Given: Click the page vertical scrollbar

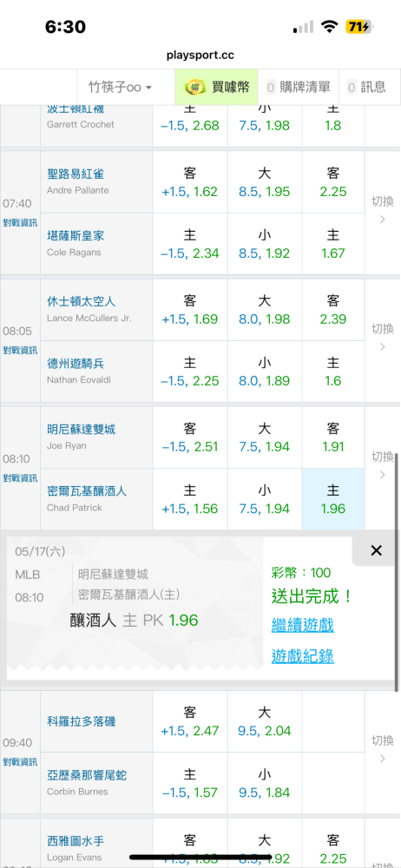Looking at the screenshot, I should 397,572.
